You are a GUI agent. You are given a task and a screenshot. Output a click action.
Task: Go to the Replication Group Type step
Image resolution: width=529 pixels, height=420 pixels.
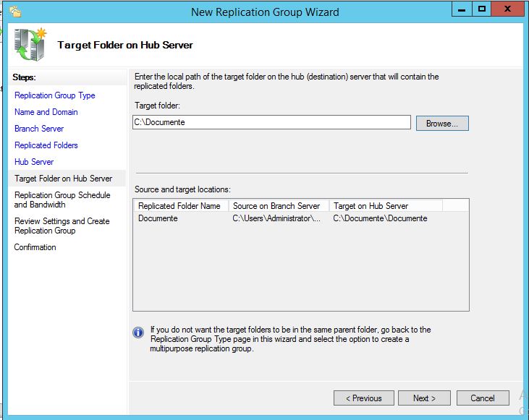(x=55, y=95)
